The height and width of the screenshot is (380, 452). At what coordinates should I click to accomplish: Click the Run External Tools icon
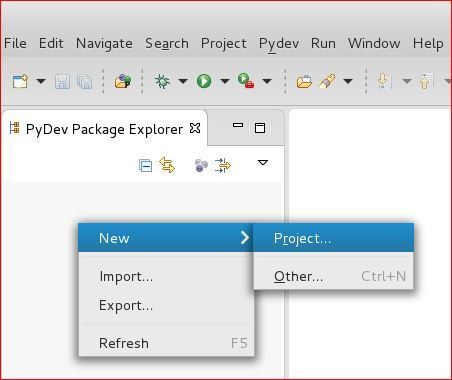tap(246, 81)
